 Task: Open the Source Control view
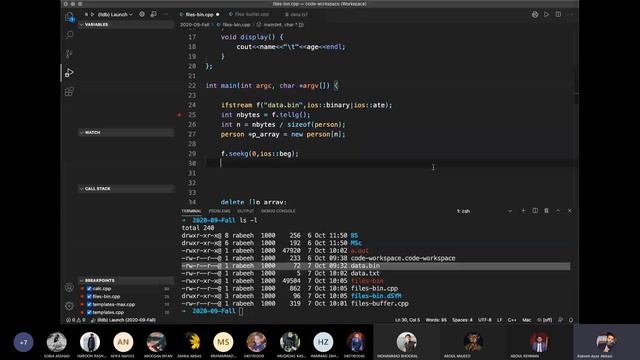click(69, 54)
